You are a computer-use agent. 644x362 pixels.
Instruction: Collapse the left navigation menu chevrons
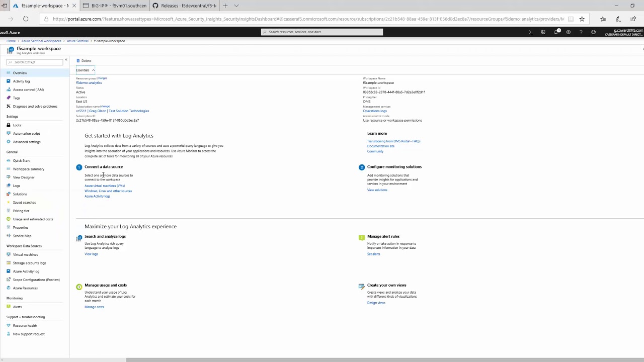[66, 60]
